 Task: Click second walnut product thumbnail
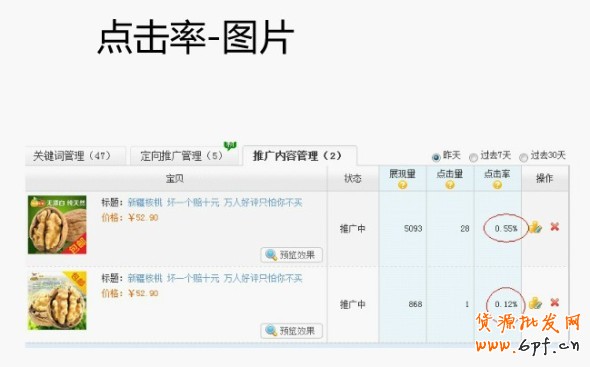point(57,300)
